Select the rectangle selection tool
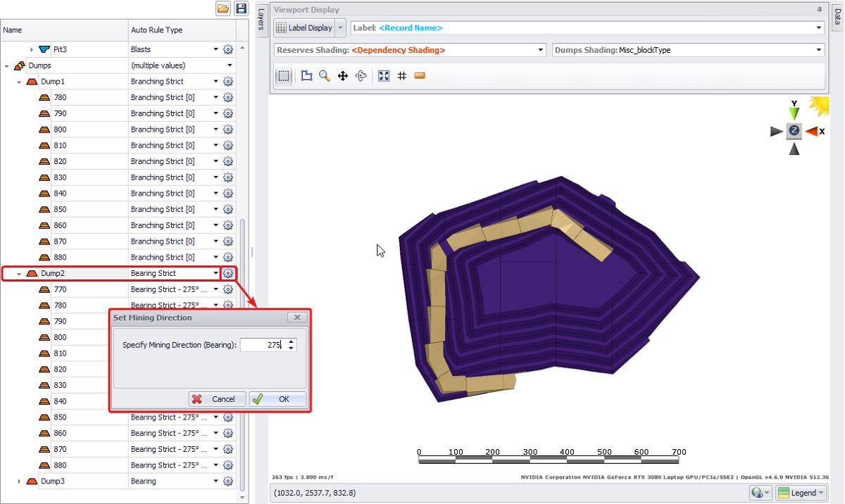This screenshot has height=504, width=845. click(x=283, y=76)
